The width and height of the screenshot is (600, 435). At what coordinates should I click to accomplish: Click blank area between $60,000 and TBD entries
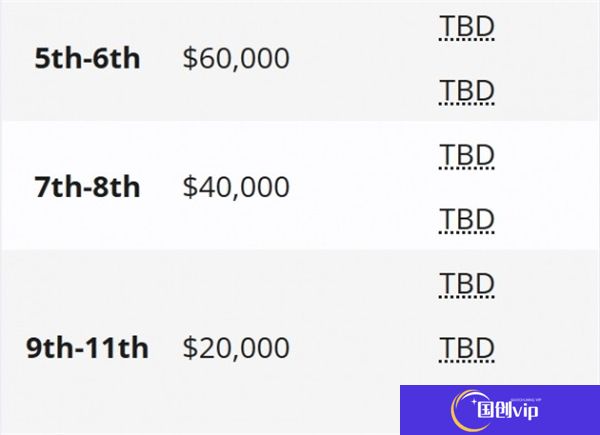point(364,58)
